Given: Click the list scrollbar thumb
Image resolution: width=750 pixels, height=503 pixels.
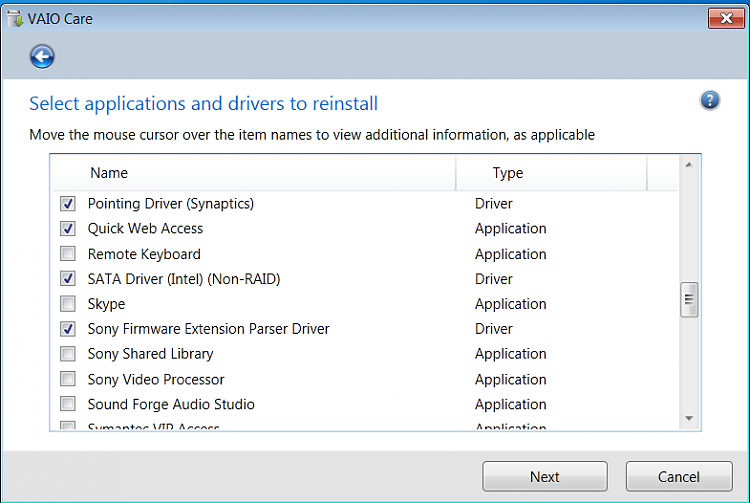Looking at the screenshot, I should (689, 300).
